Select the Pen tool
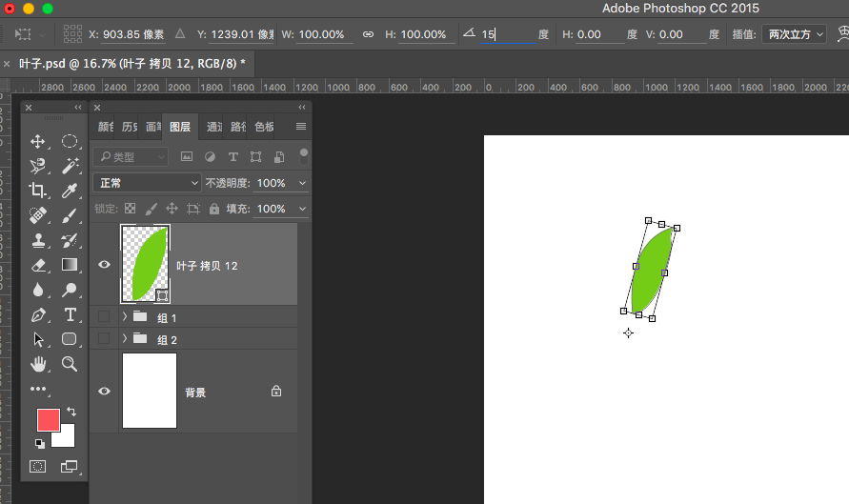 click(37, 314)
